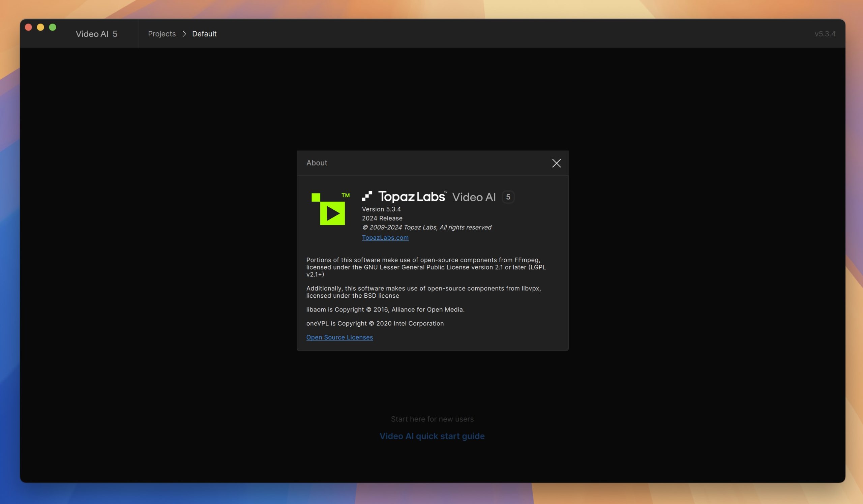Close the window with the red button
Screen dimensions: 863x504
click(28, 27)
